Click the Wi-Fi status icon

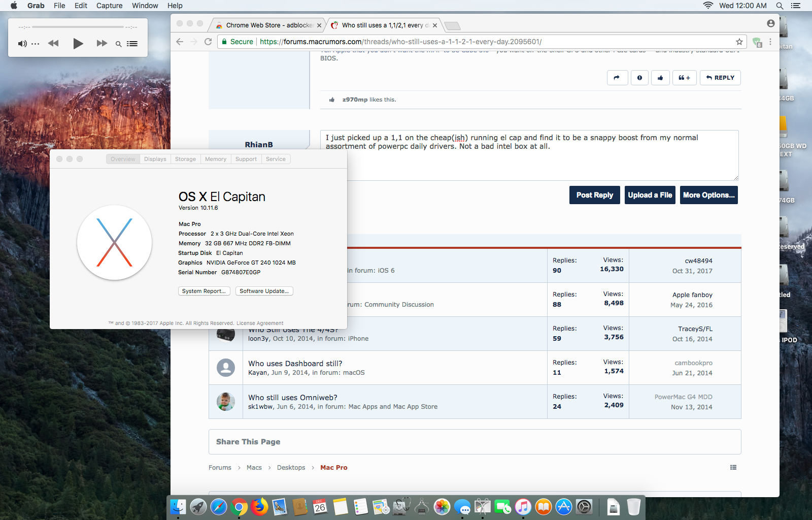click(708, 6)
